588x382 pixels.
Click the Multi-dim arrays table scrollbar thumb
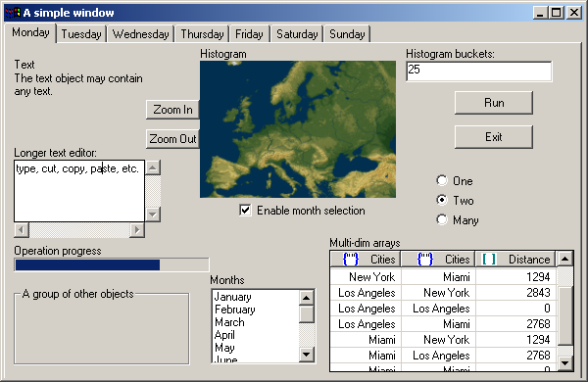click(564, 315)
